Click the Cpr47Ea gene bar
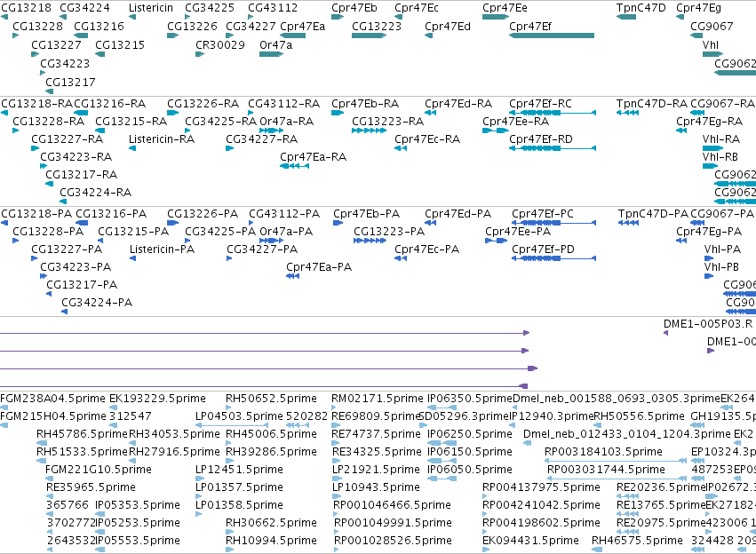The width and height of the screenshot is (756, 554). [x=292, y=36]
